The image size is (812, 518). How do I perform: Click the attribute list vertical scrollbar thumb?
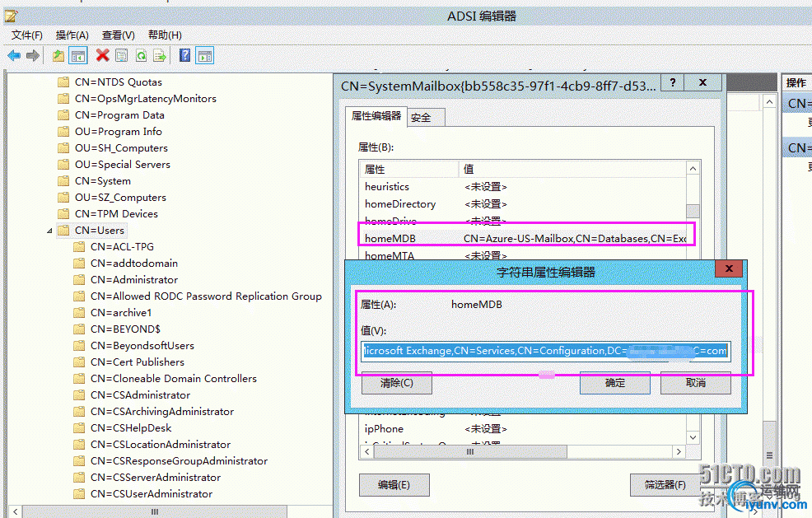[x=693, y=211]
